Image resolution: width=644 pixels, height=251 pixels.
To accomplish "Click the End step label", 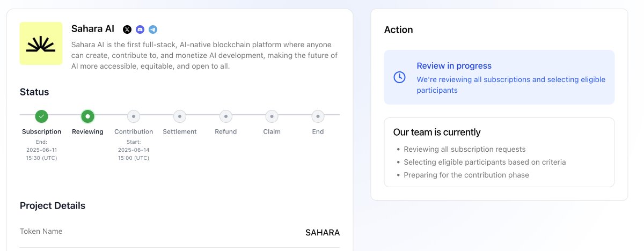I will [x=318, y=131].
